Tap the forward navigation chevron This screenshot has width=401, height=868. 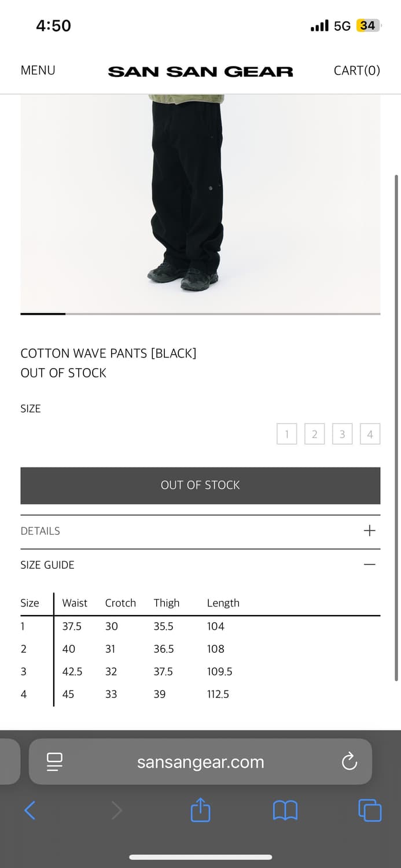point(116,811)
